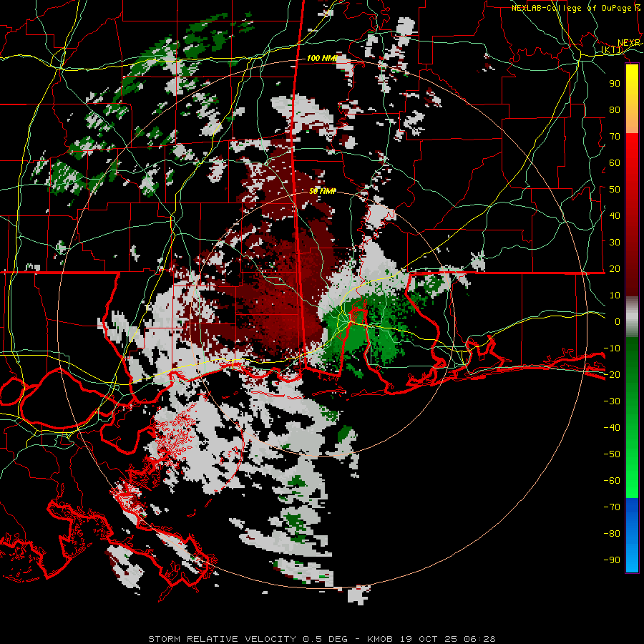
Task: Pick the gray zero-velocity color bar segment
Action: point(632,317)
